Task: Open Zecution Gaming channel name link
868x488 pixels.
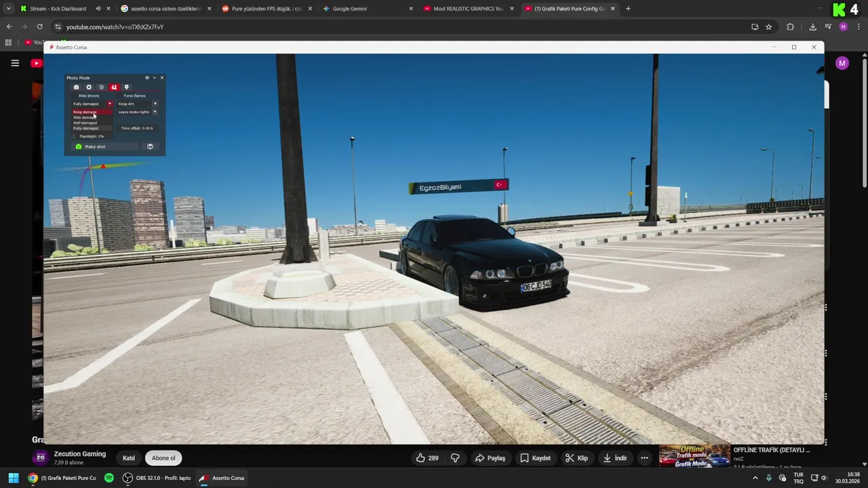Action: 80,454
